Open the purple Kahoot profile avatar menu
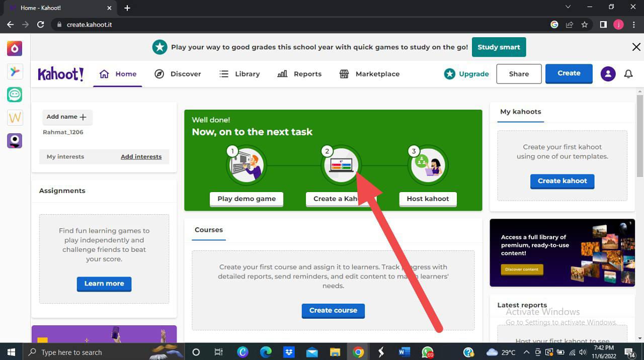Viewport: 644px width, 360px height. click(608, 74)
